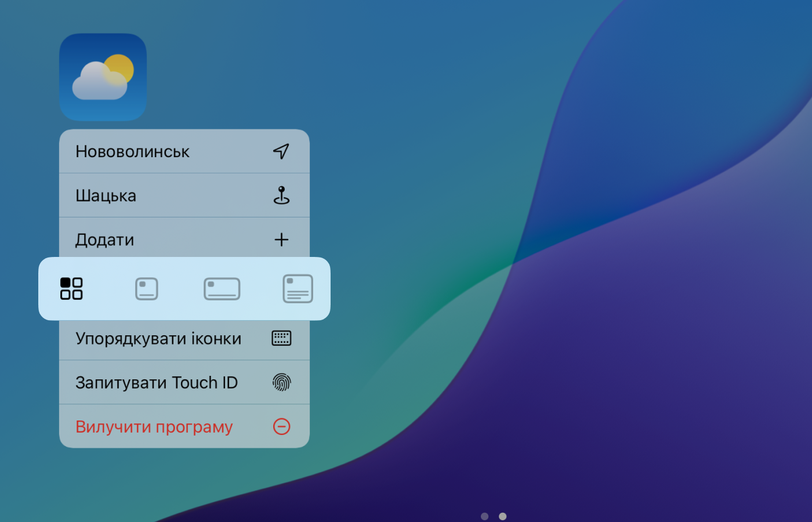812x522 pixels.
Task: Click Додати to add a location
Action: (184, 238)
